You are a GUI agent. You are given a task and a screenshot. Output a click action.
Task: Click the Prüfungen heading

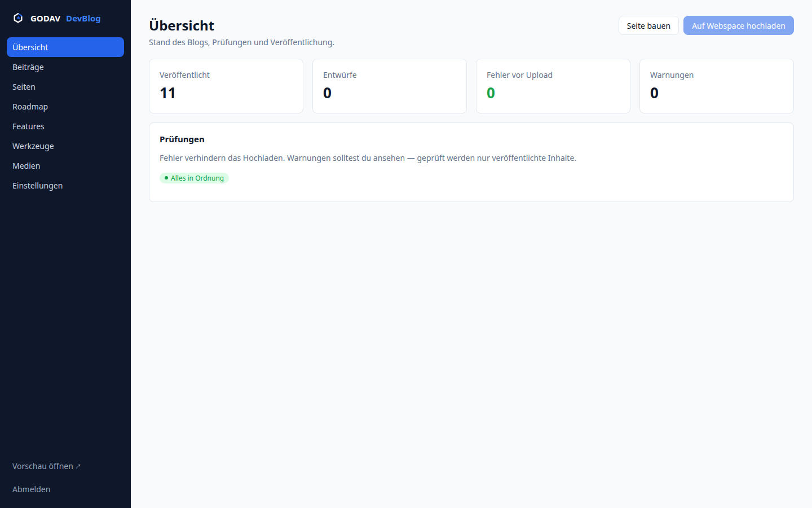[182, 139]
